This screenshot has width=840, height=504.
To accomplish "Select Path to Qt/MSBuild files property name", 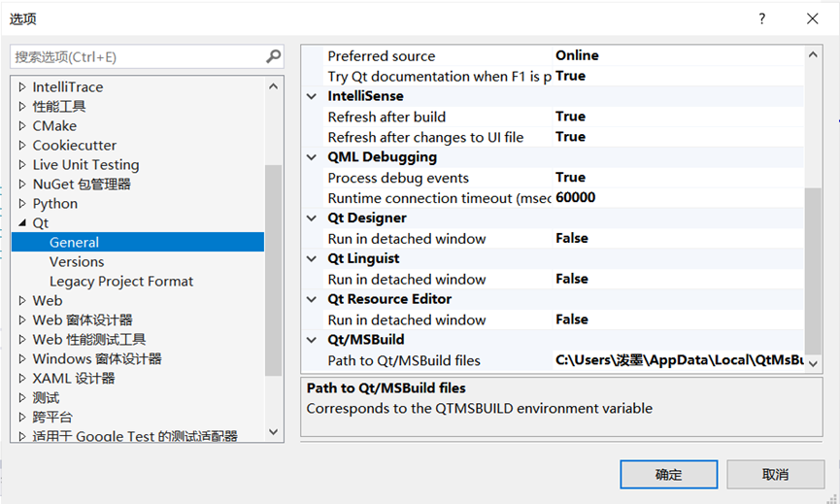I will pyautogui.click(x=404, y=360).
